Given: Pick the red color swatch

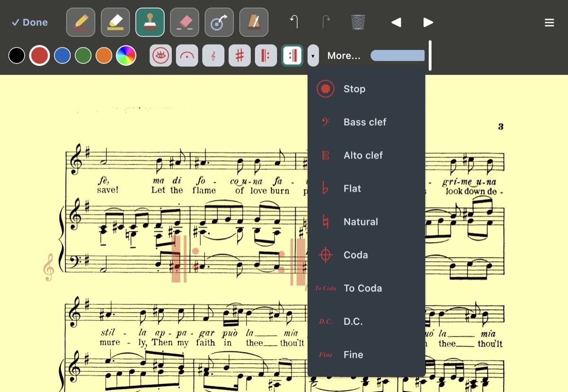Looking at the screenshot, I should pyautogui.click(x=39, y=55).
